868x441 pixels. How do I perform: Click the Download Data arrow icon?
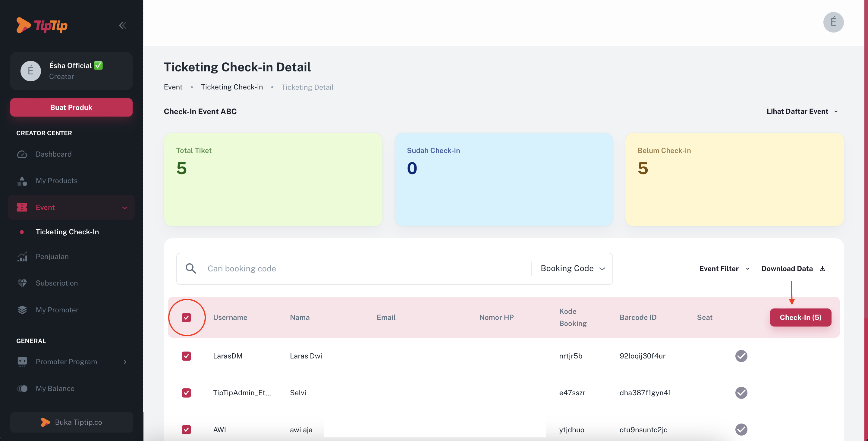pyautogui.click(x=822, y=269)
